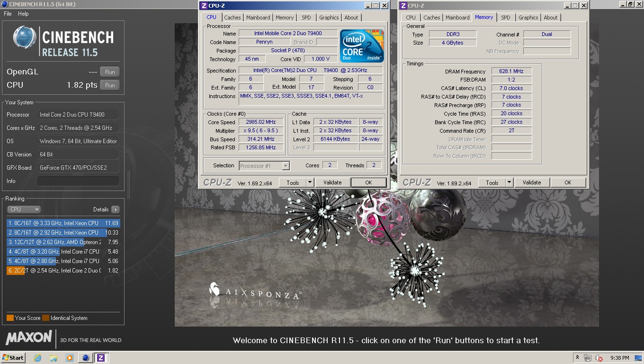This screenshot has height=364, width=644.
Task: Click the '1256.85 MHz' Rated FSB value
Action: (x=261, y=148)
